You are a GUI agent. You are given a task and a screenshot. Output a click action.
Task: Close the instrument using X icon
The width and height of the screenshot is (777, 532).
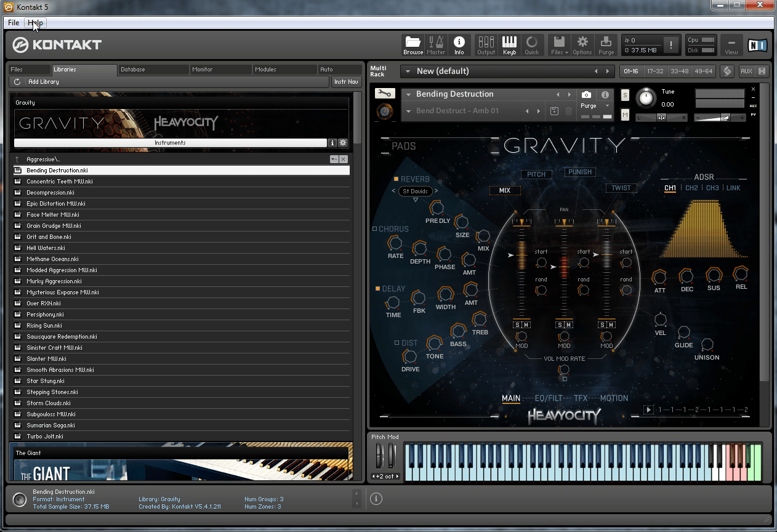point(753,89)
